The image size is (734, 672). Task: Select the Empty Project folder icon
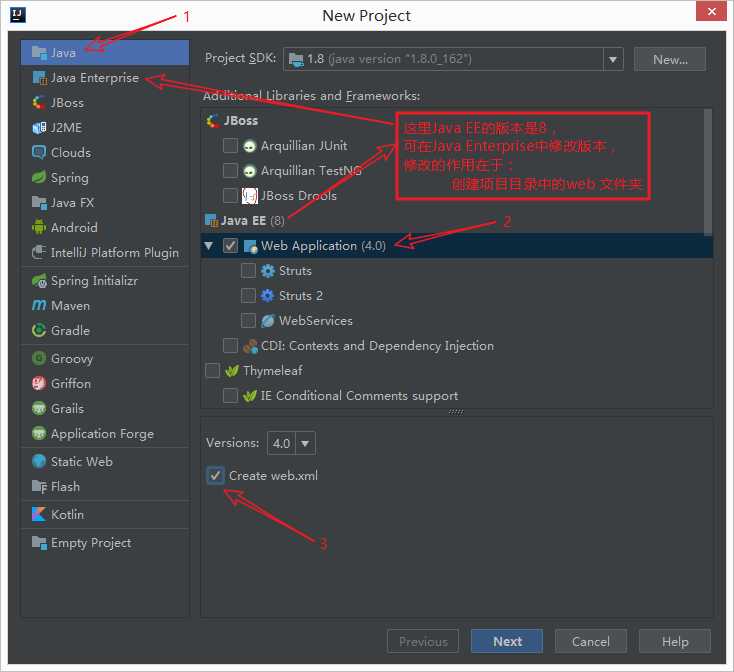pos(39,542)
